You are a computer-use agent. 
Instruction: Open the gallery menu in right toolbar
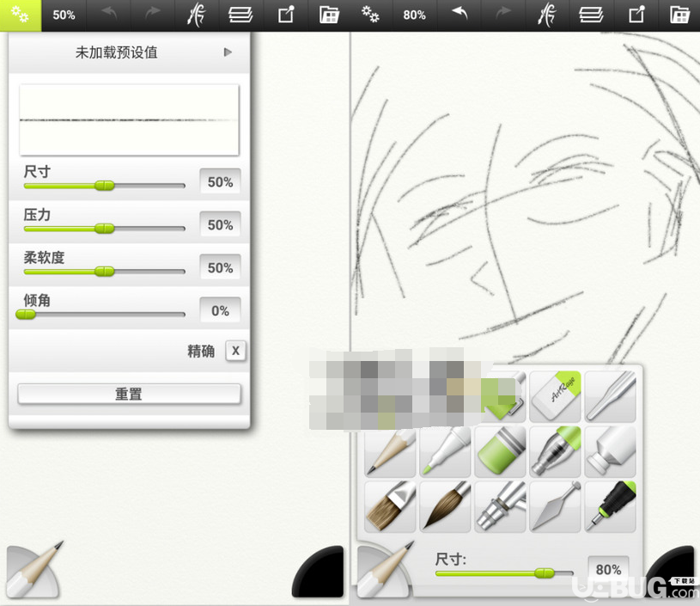click(x=679, y=15)
